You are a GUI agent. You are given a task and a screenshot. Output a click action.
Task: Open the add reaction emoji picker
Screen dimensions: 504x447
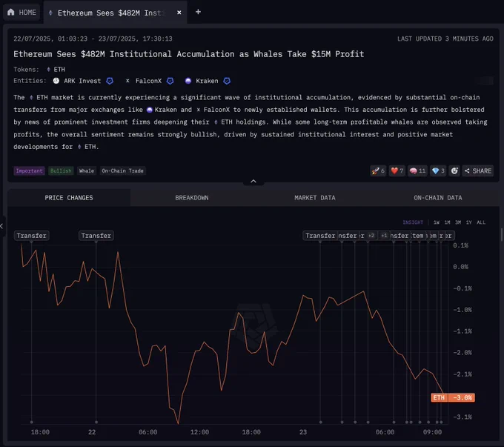tap(454, 170)
